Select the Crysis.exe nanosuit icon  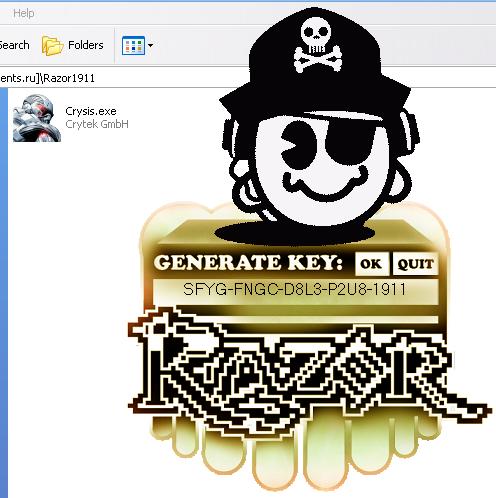(37, 118)
